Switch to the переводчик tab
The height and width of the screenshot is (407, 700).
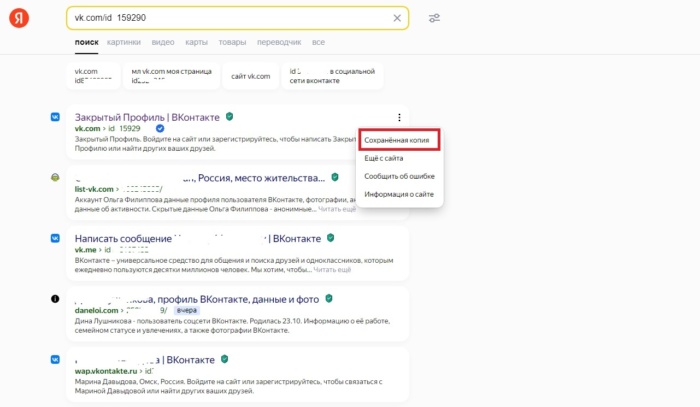(x=279, y=43)
